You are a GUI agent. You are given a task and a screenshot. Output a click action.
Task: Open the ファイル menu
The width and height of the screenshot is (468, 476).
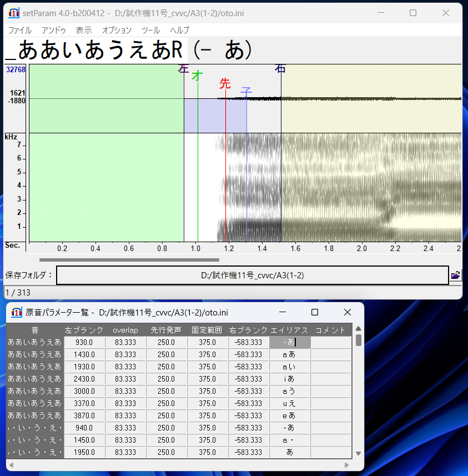[20, 30]
